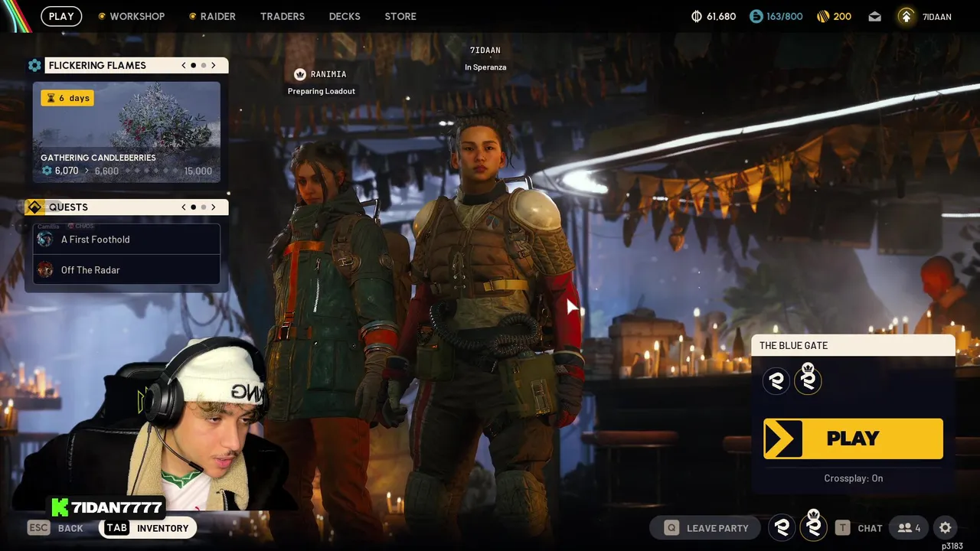Switch to the RAIDER tab
This screenshot has height=551, width=980.
[212, 16]
